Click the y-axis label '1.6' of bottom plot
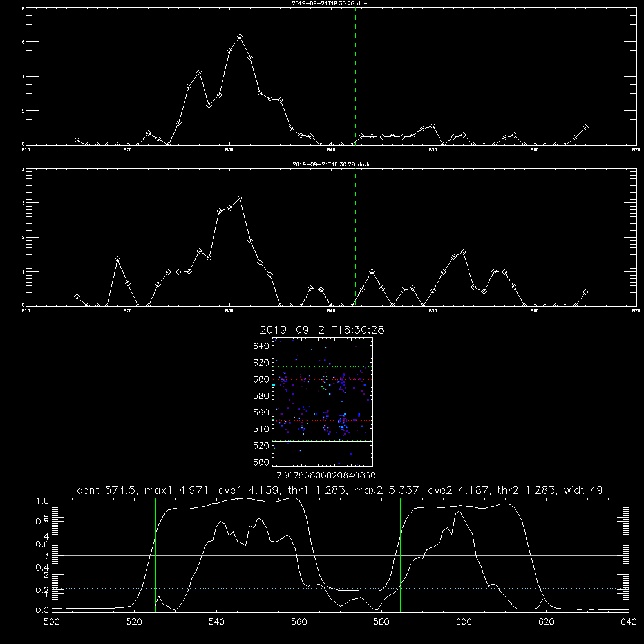 (43, 500)
